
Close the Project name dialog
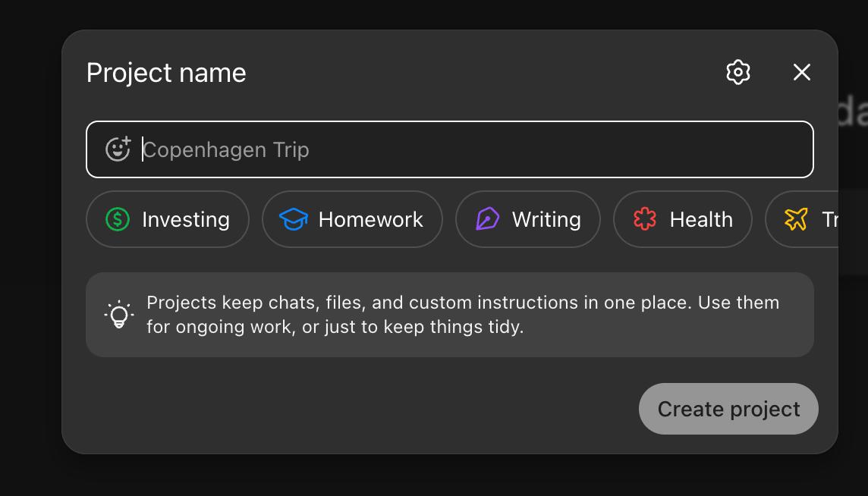(x=801, y=72)
